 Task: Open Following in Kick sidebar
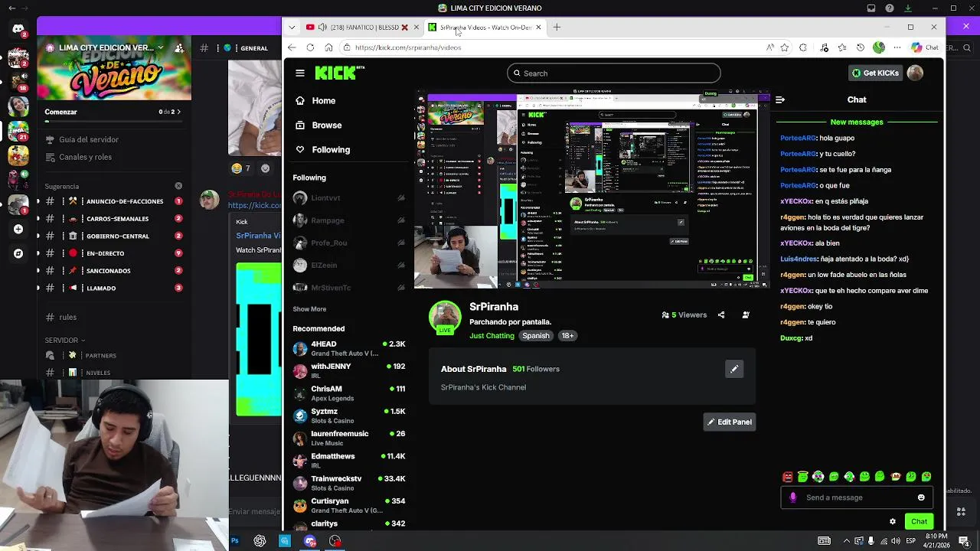322,150
